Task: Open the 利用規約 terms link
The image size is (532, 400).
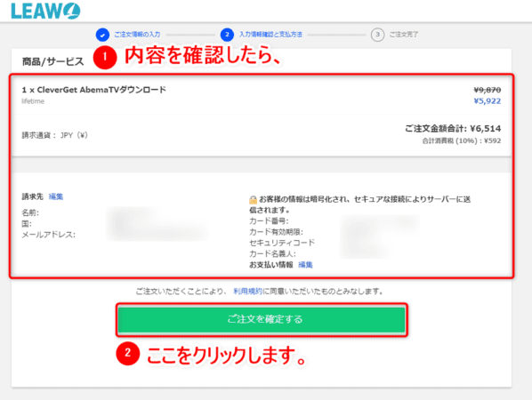Action: [247, 292]
